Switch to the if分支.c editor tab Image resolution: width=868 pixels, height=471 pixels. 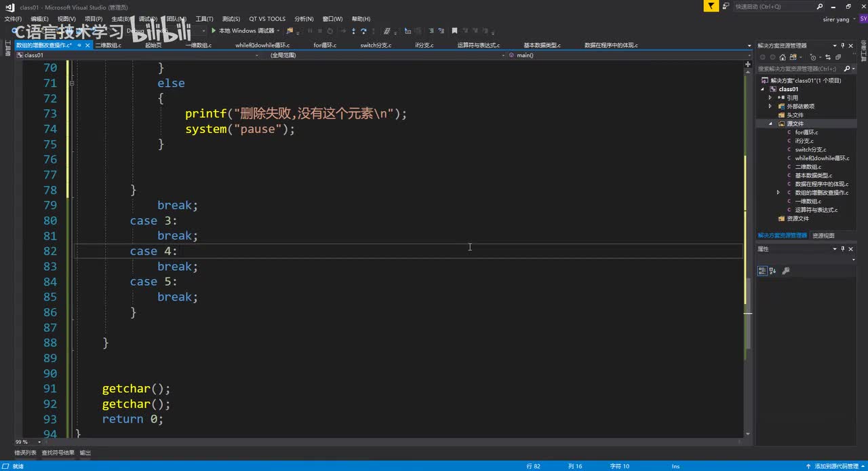pos(423,45)
